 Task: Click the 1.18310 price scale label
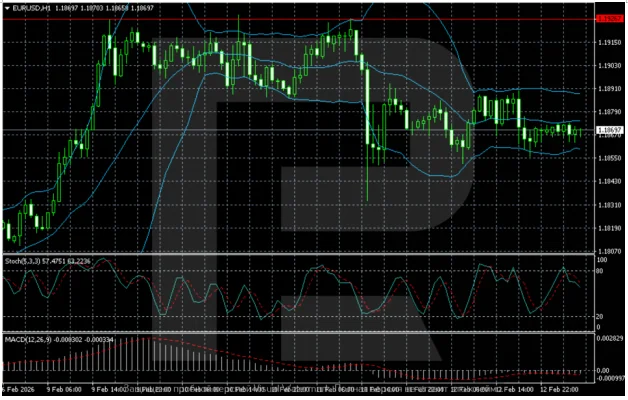(609, 205)
